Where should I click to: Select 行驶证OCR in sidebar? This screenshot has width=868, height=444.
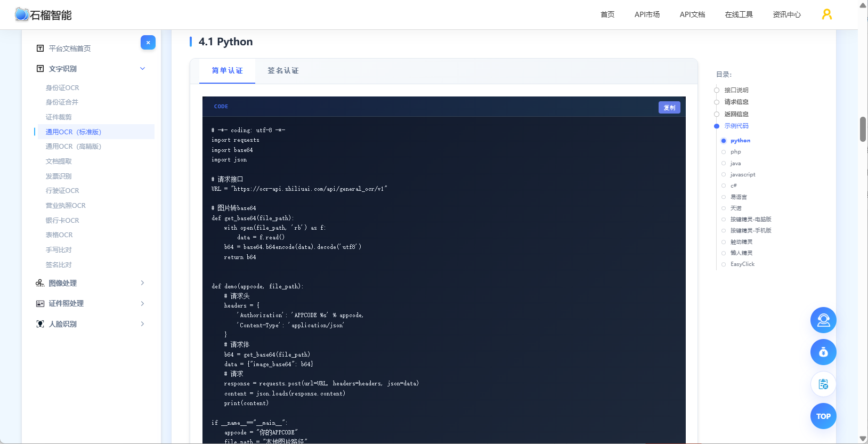tap(62, 191)
